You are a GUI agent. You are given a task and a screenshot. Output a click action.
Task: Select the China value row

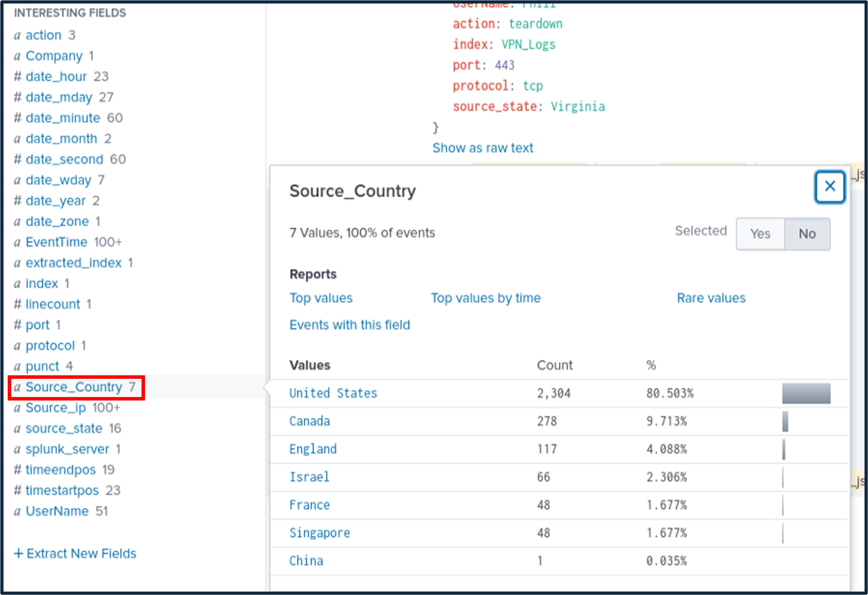coord(306,561)
